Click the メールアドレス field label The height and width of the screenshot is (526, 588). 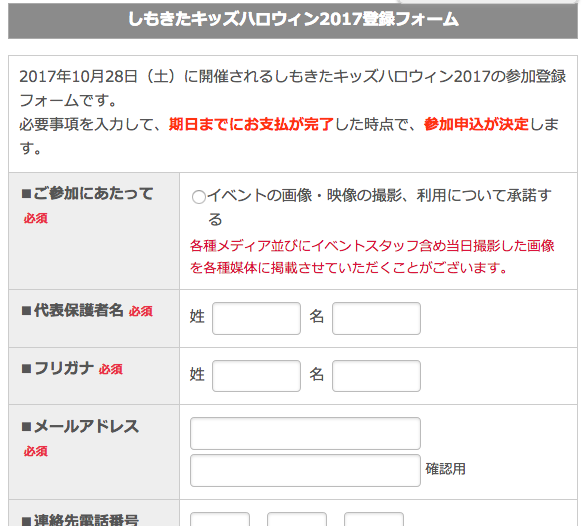(80, 427)
